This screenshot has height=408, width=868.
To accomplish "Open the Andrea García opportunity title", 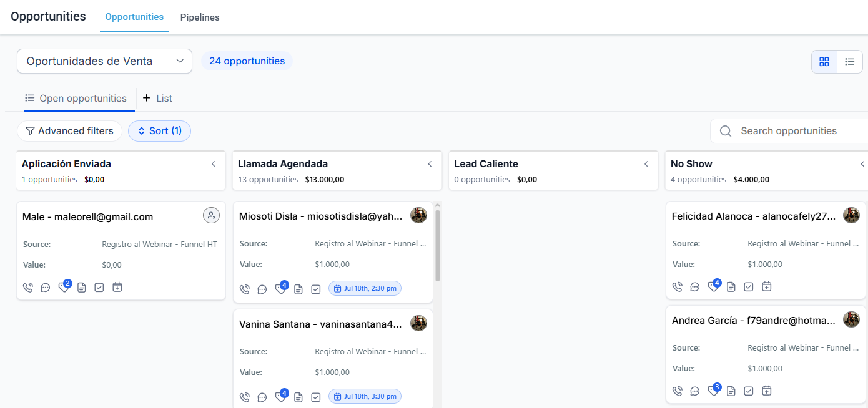I will coord(754,321).
